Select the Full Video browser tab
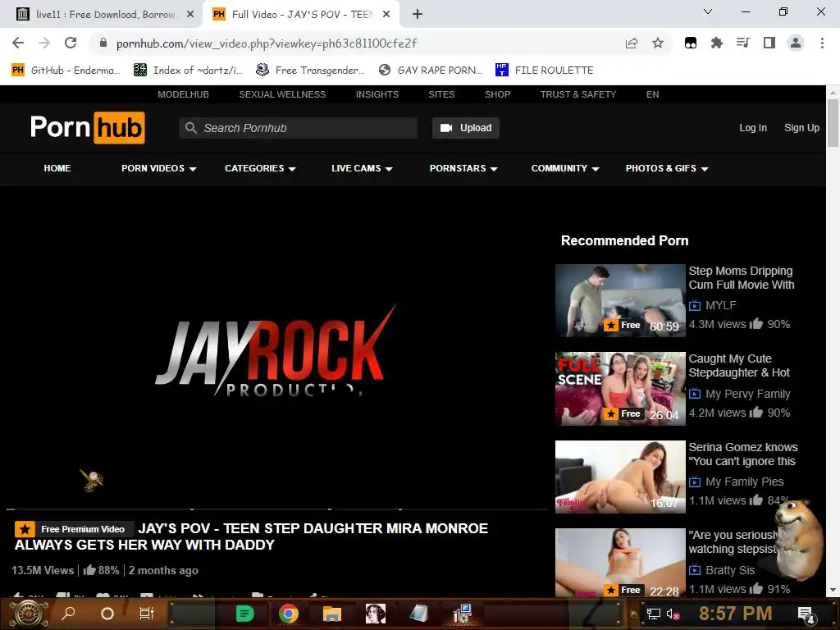The width and height of the screenshot is (840, 630). [x=300, y=15]
